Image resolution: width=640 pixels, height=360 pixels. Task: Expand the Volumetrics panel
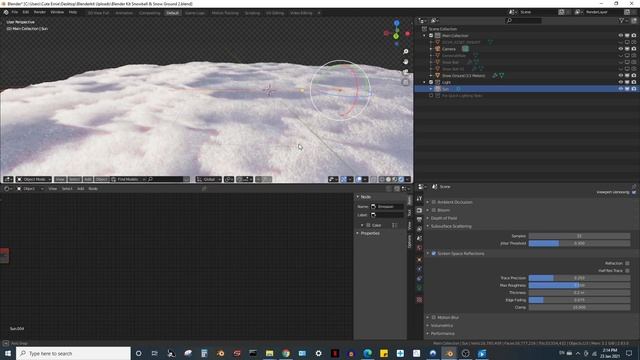pyautogui.click(x=441, y=325)
